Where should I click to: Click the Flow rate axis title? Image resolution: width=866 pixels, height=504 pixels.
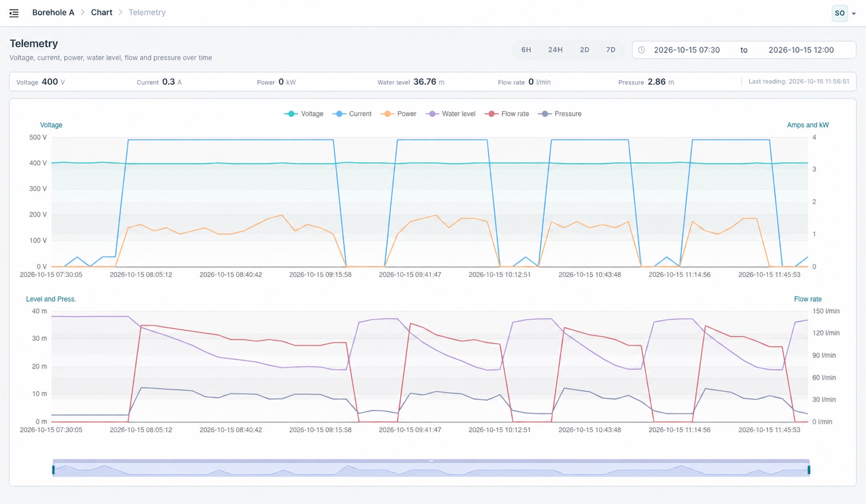(808, 299)
